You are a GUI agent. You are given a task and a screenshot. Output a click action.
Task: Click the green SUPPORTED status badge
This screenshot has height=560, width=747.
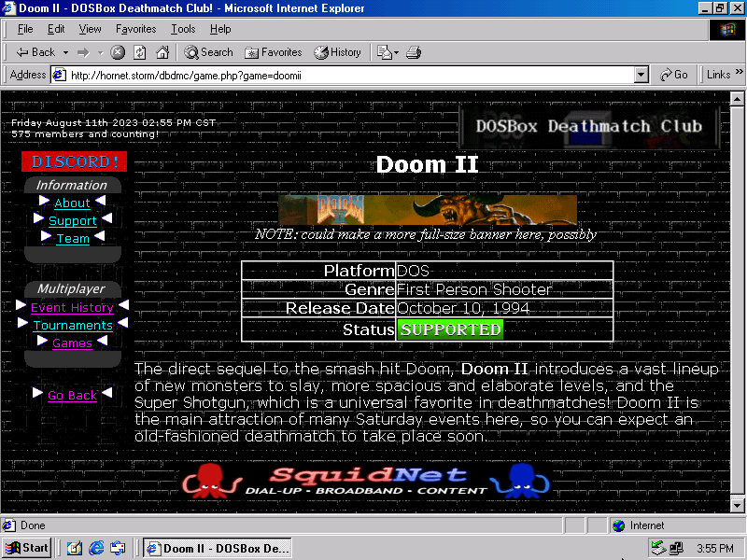point(450,329)
